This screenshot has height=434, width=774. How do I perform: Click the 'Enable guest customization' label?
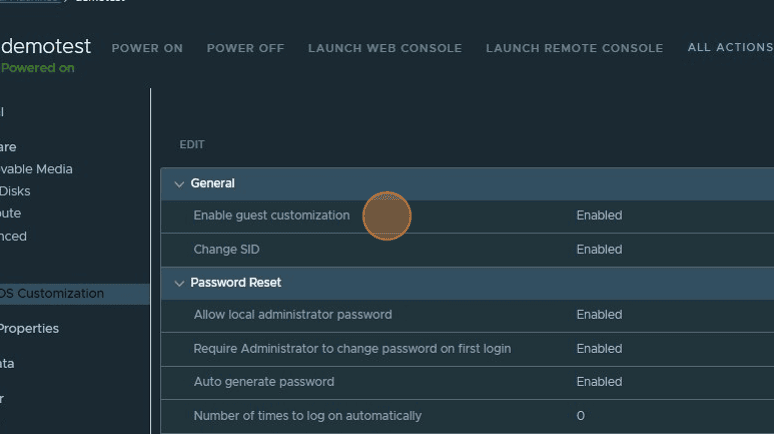(271, 215)
